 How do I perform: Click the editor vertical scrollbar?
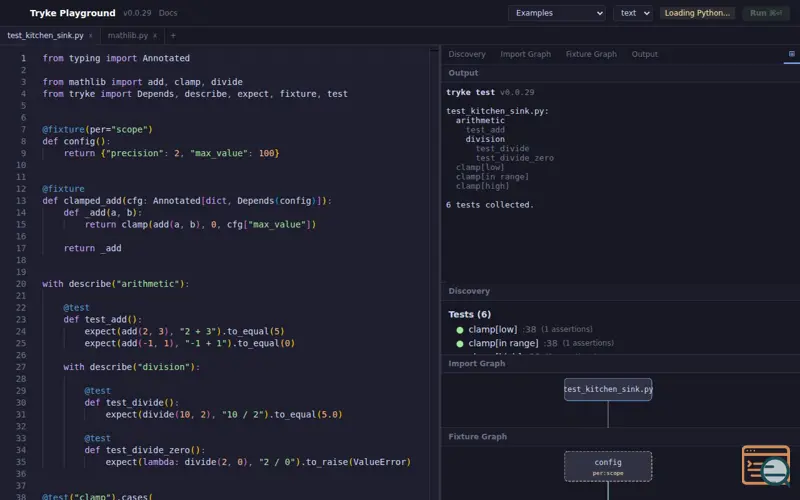pos(434,273)
